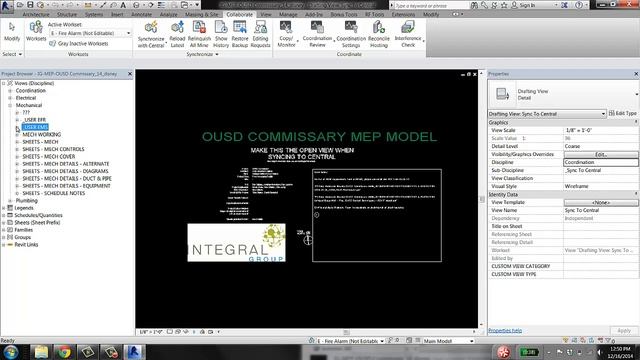Switch to the Architecture ribbon tab
Viewport: 640px width, 360px height.
click(36, 14)
